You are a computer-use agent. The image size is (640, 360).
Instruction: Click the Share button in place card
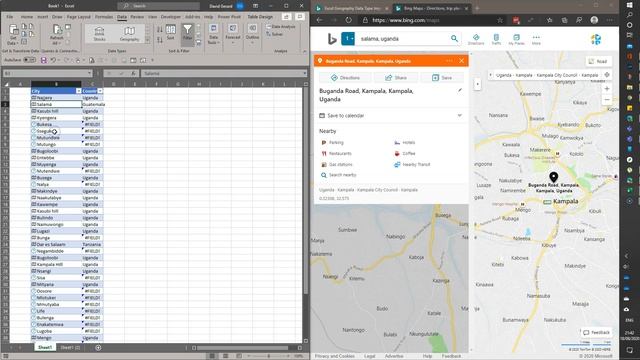pos(396,78)
